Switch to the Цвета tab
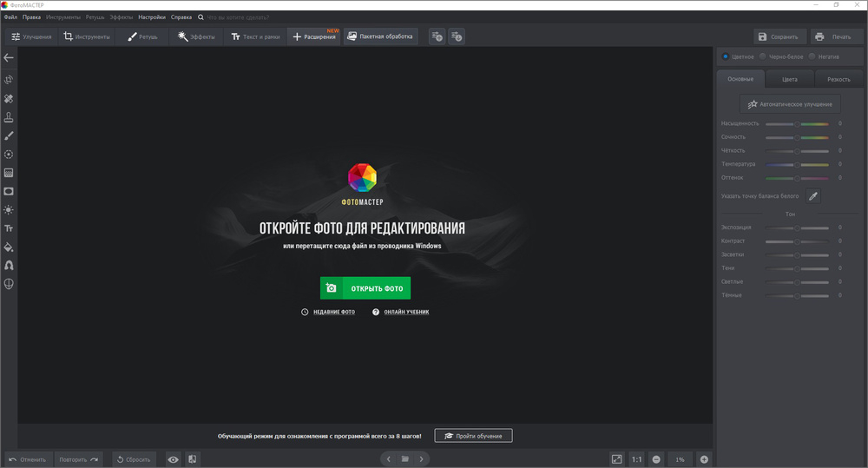 click(789, 79)
